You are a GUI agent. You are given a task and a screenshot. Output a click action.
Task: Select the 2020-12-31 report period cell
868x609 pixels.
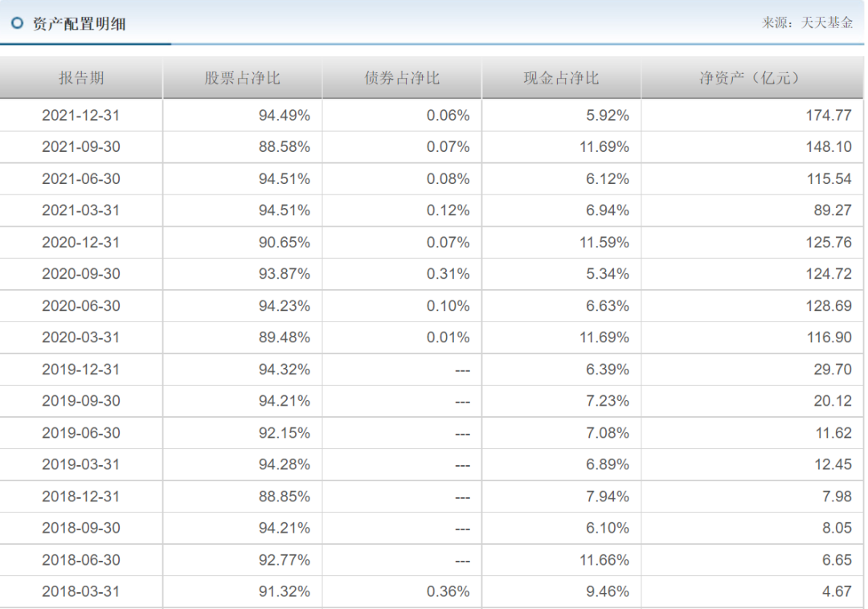pos(80,242)
